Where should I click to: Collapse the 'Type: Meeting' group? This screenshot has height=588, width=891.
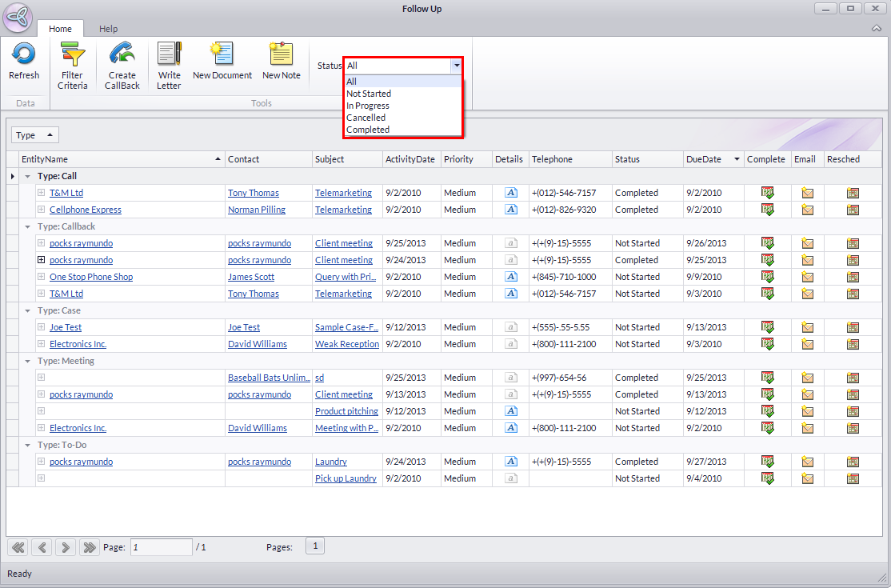coord(28,361)
